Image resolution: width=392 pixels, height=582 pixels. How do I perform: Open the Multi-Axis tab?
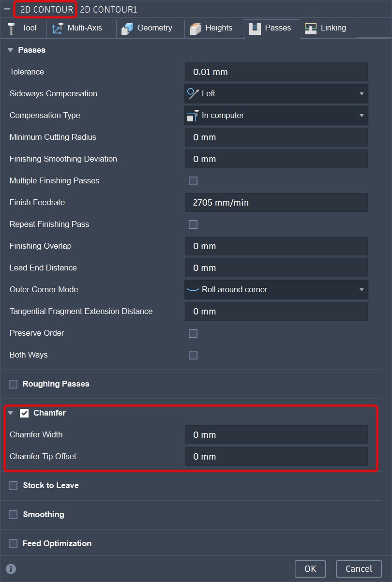tap(81, 28)
